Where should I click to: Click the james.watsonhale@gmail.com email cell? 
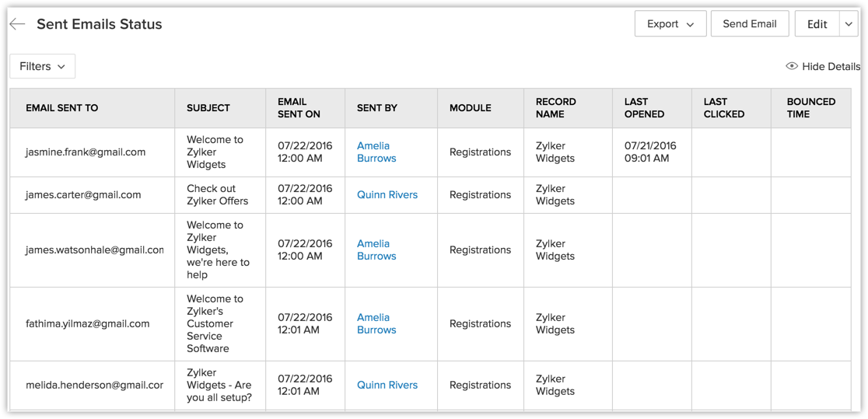(x=94, y=250)
